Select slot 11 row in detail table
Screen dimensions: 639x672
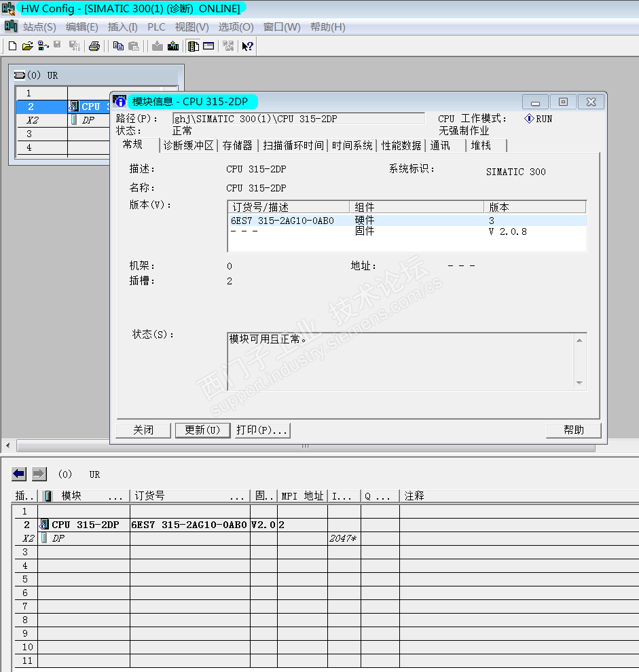[325, 660]
